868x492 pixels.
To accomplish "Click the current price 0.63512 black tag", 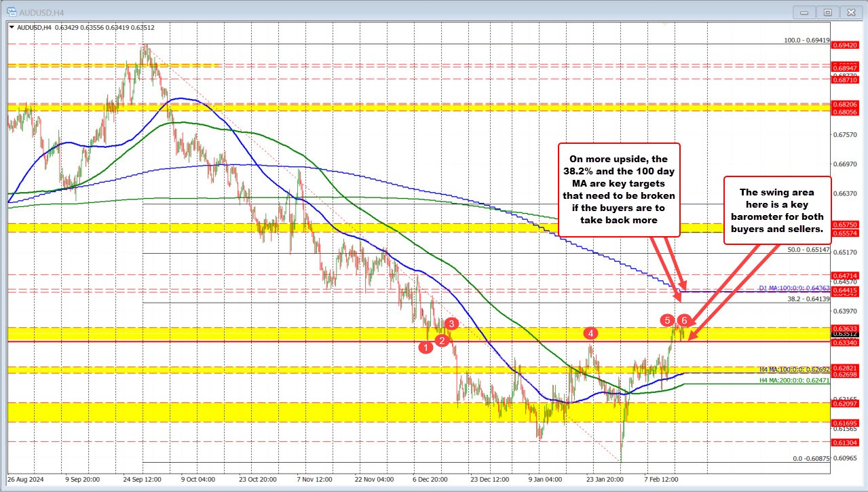I will pos(846,334).
